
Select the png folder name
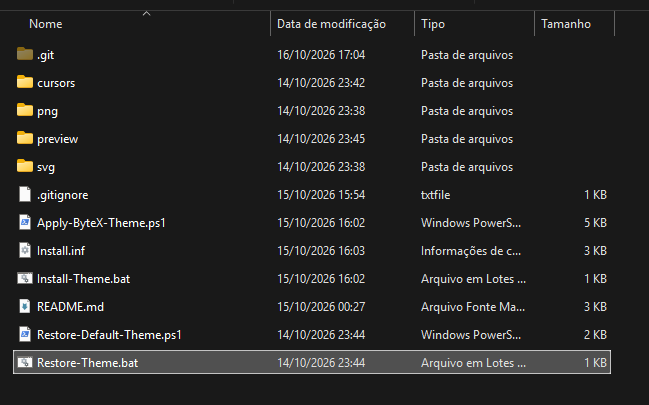click(47, 111)
